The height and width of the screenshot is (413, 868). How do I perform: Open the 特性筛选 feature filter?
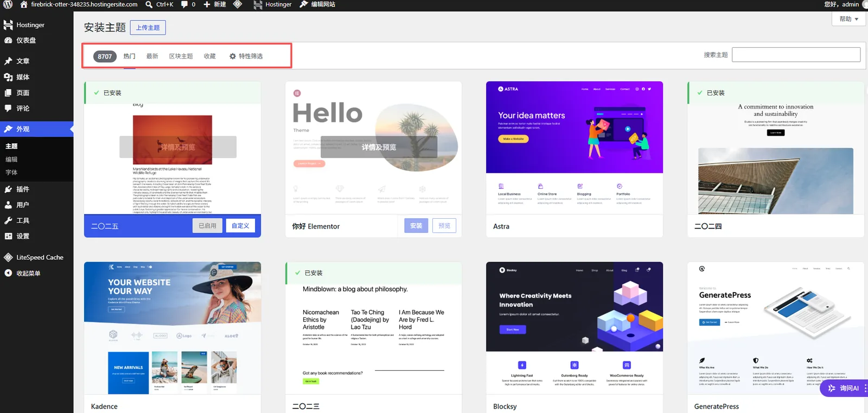coord(246,56)
